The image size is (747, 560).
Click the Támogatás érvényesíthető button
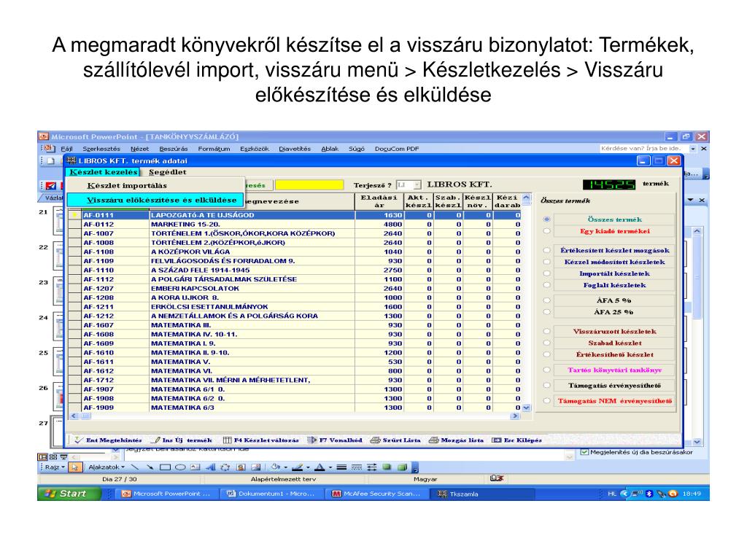tap(614, 385)
